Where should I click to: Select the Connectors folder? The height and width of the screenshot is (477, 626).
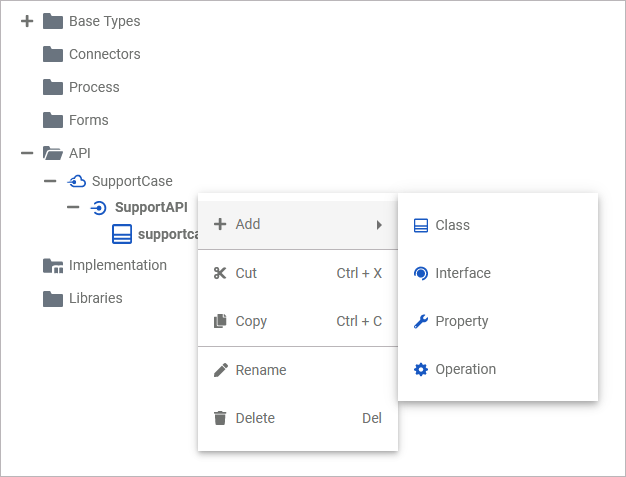click(104, 54)
